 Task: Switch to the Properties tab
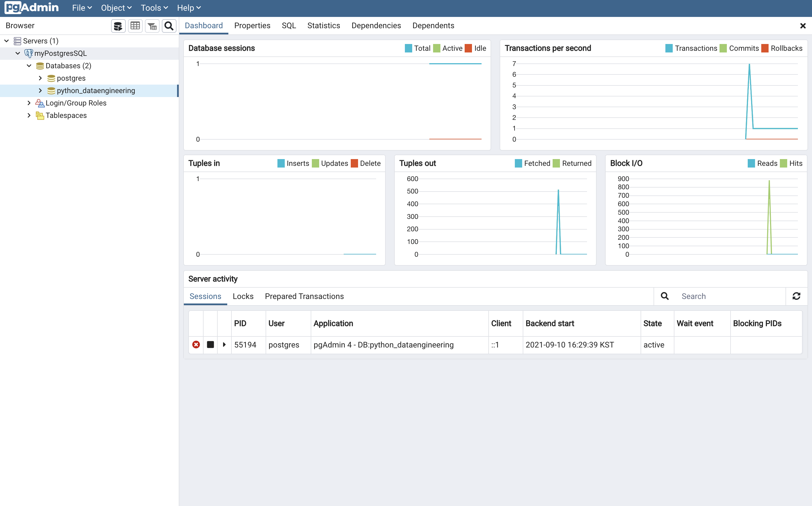[x=252, y=25]
